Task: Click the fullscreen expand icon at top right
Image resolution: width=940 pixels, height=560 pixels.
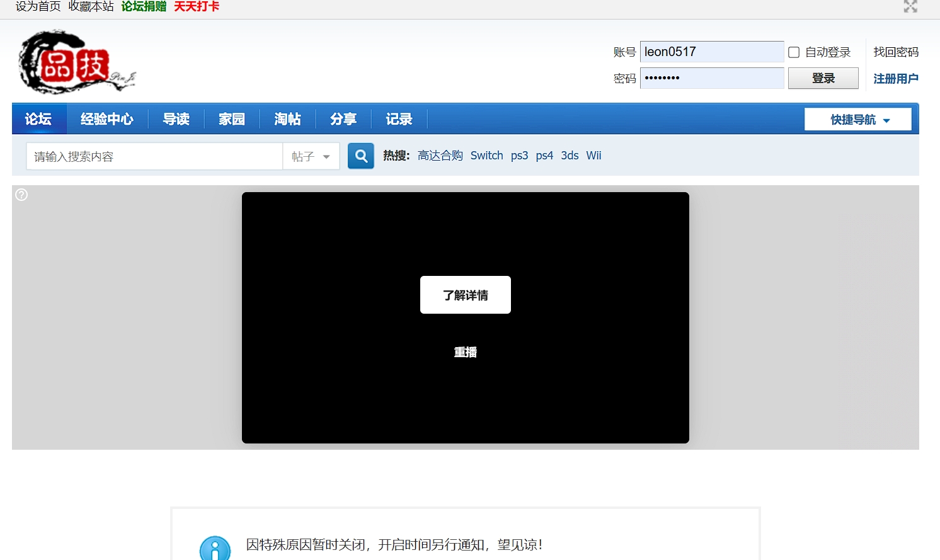Action: click(x=910, y=7)
